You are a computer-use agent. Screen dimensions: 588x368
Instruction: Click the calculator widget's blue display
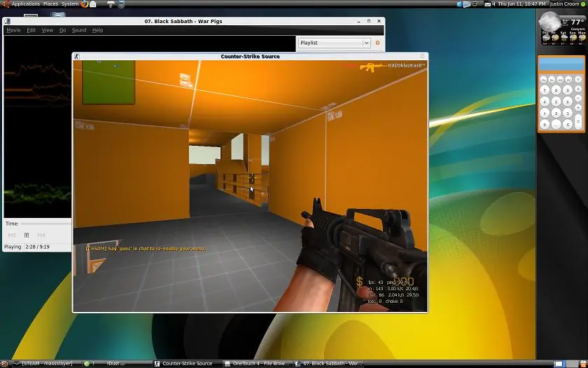click(x=561, y=64)
